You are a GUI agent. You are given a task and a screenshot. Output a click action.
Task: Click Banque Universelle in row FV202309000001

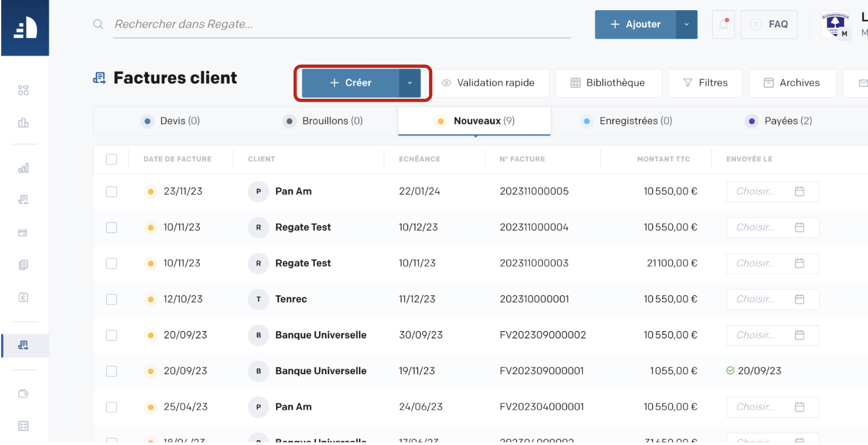321,371
